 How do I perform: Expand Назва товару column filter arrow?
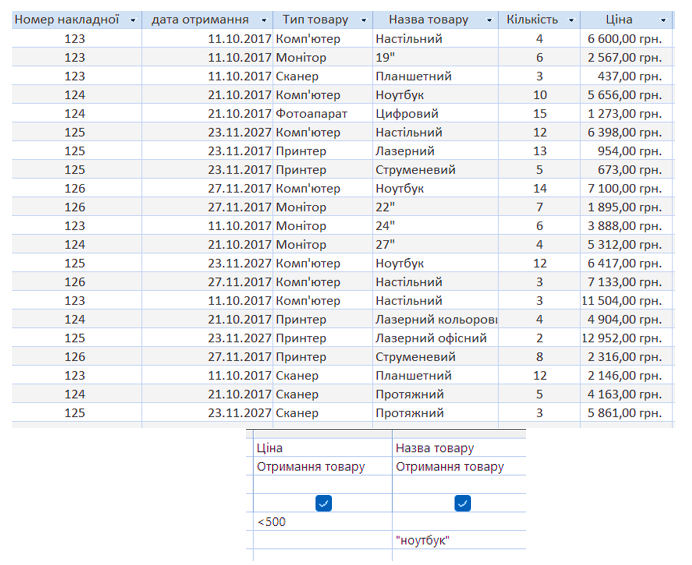point(490,20)
